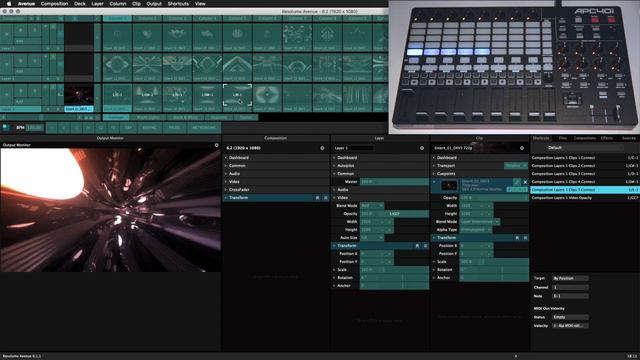This screenshot has width=640, height=360.
Task: Open Layer Transform options menu icon
Action: 425,246
